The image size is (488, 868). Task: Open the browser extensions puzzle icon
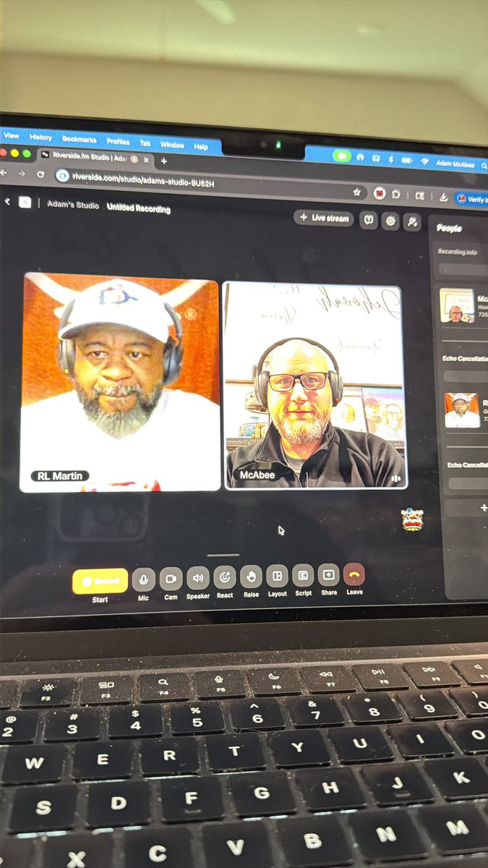(x=397, y=194)
